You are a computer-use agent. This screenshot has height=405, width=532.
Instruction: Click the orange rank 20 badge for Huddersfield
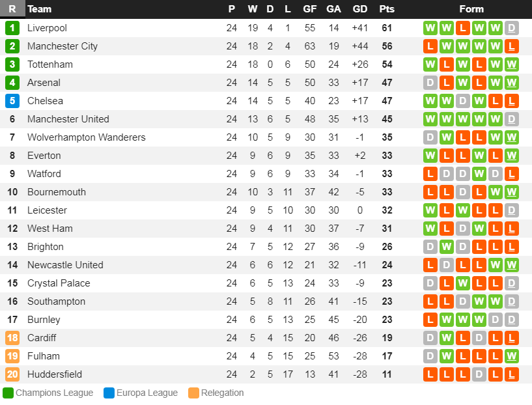tap(12, 374)
